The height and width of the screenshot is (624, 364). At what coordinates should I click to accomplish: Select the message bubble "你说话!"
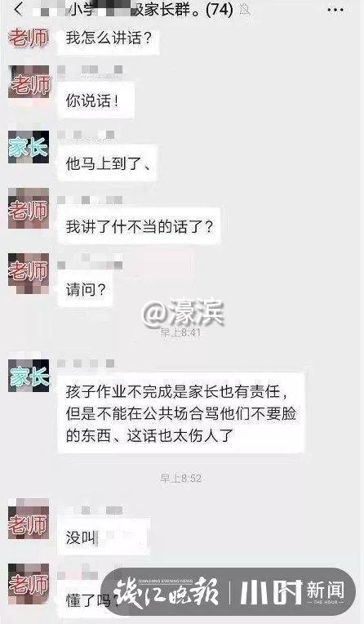coord(95,100)
